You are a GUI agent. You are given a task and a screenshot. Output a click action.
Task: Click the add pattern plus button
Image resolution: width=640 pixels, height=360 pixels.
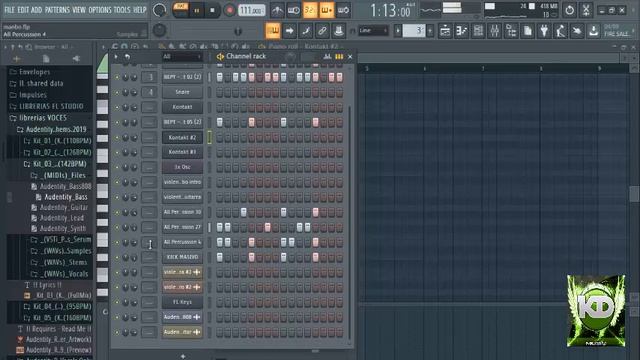point(430,31)
